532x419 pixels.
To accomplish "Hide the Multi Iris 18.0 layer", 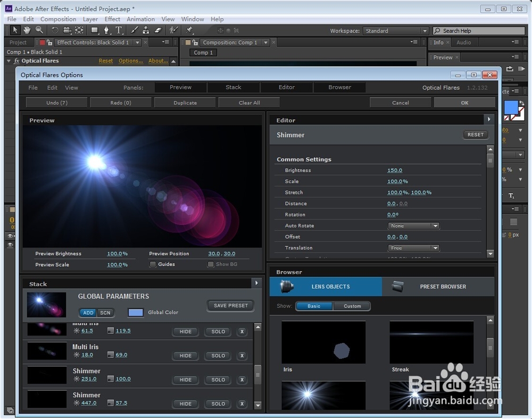I will pos(186,356).
